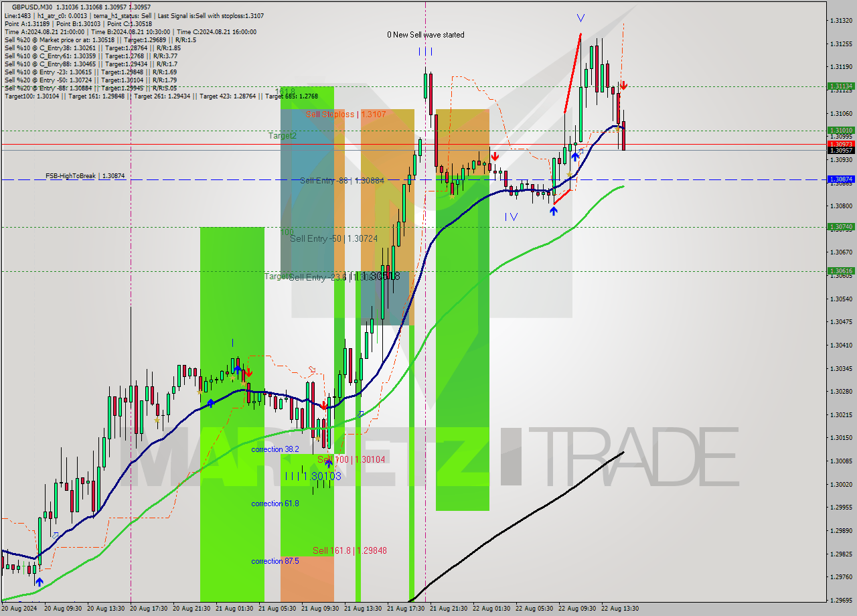Viewport: 857px width, 616px height.
Task: Click the blue up arrow at 20 Aug 09:30 low
Action: pos(40,583)
